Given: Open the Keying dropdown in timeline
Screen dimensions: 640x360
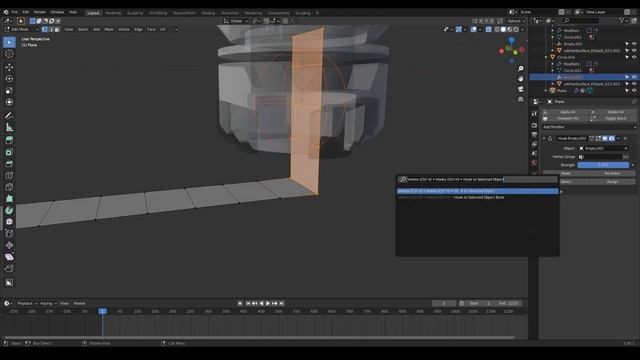Looking at the screenshot, I should [x=48, y=303].
